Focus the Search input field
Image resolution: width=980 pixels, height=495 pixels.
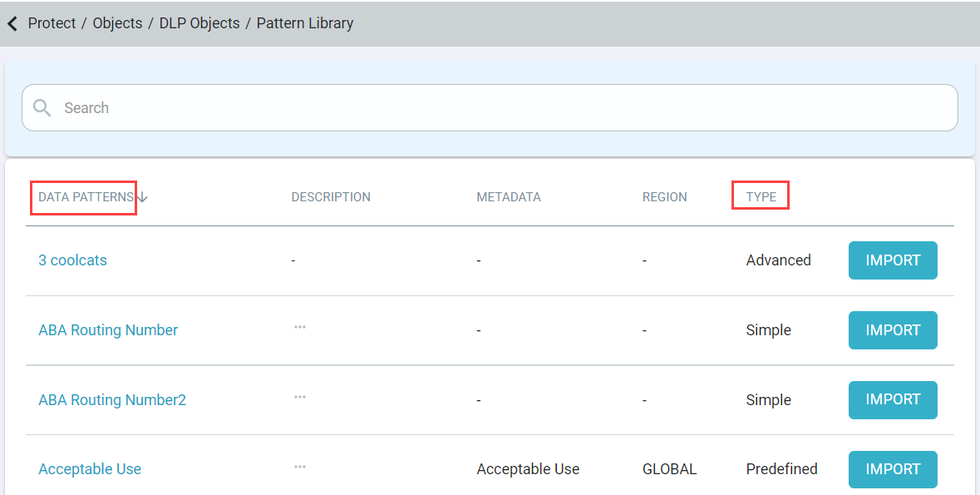coord(490,107)
